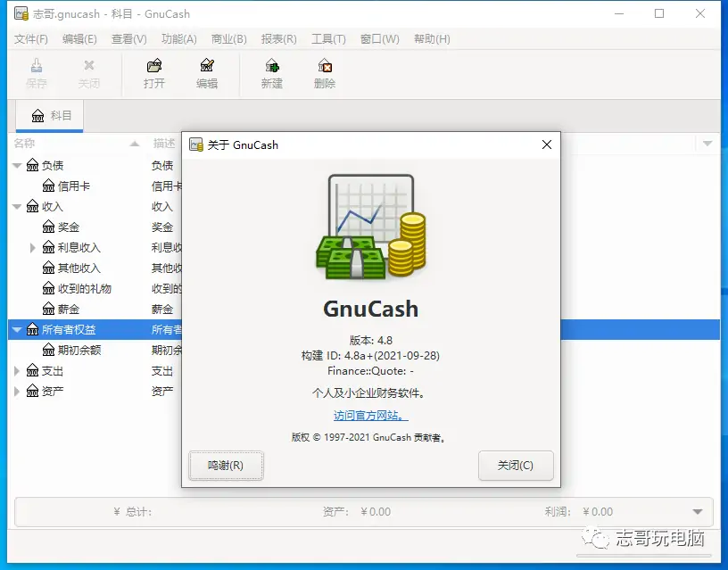
Task: Click the 奖金 account bank icon
Action: [49, 227]
